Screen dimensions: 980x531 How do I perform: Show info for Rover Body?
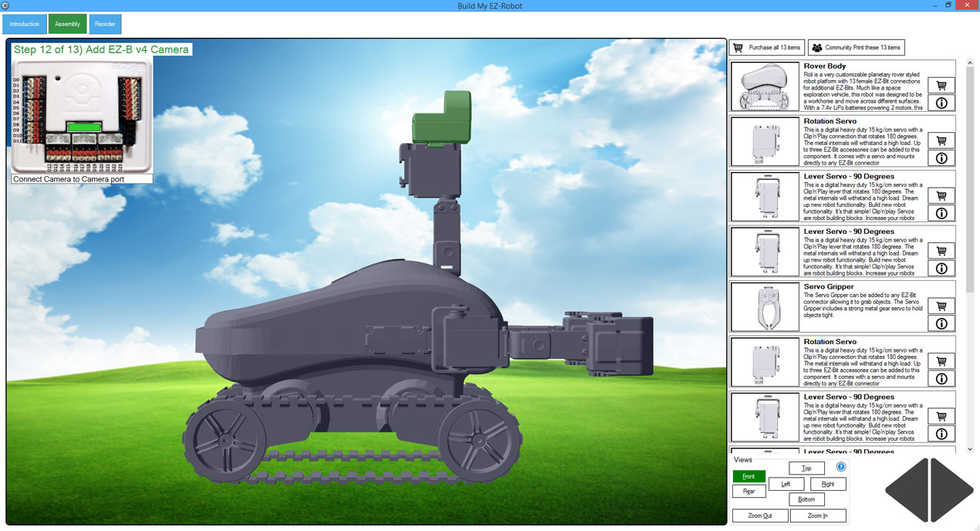941,103
